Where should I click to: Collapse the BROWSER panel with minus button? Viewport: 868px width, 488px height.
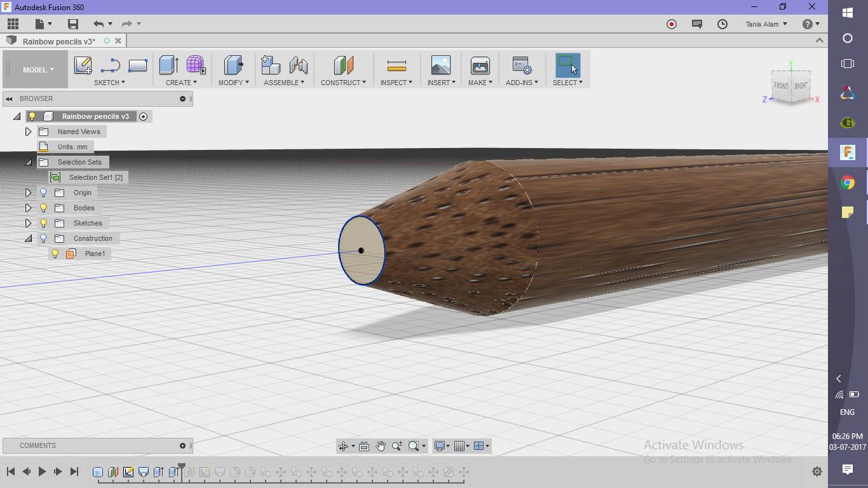tap(182, 98)
